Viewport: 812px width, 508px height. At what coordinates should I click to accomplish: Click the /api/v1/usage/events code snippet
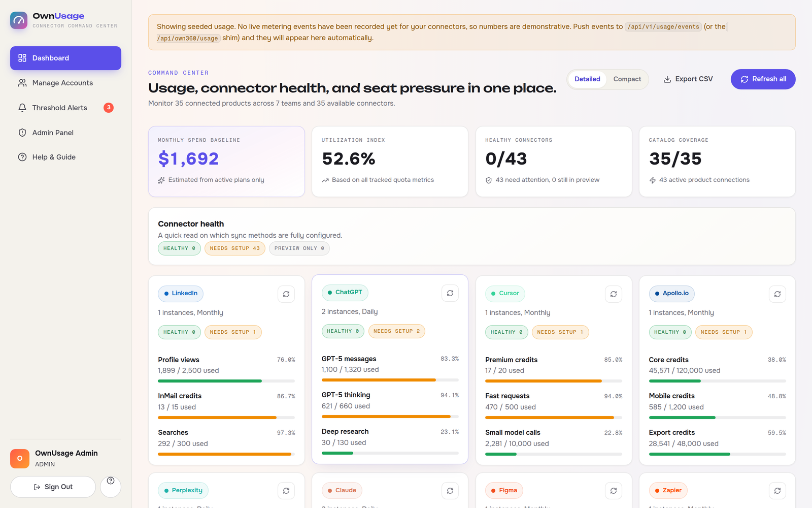coord(663,27)
